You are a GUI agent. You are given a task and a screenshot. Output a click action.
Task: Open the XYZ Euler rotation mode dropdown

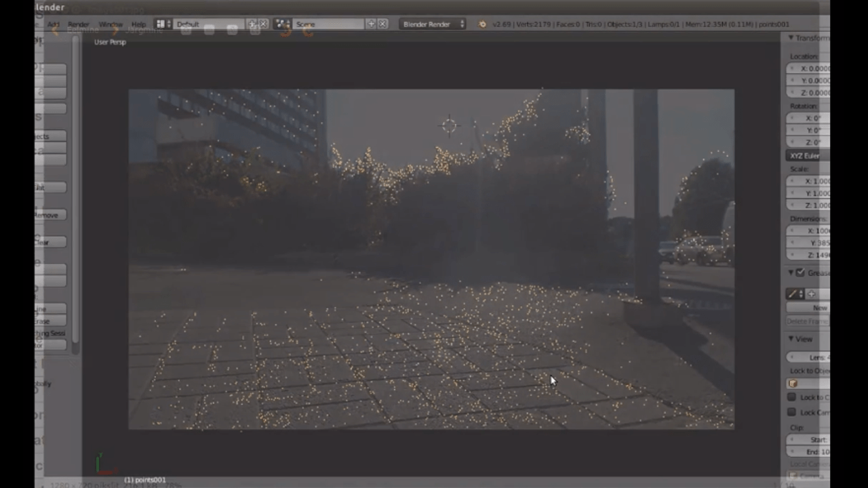tap(808, 156)
